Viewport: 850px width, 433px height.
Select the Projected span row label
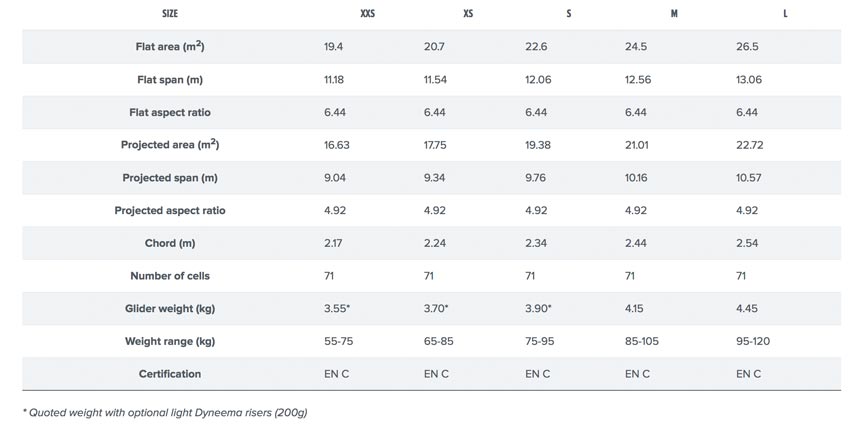pyautogui.click(x=170, y=178)
